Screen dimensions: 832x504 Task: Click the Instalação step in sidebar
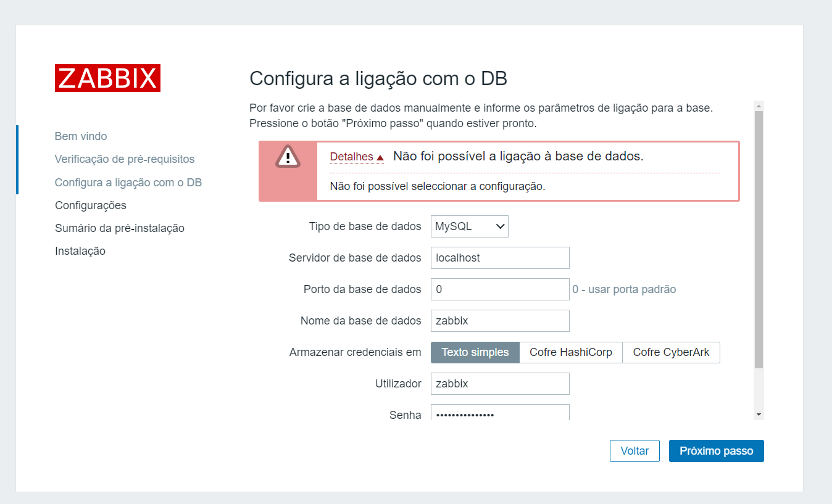pyautogui.click(x=80, y=251)
